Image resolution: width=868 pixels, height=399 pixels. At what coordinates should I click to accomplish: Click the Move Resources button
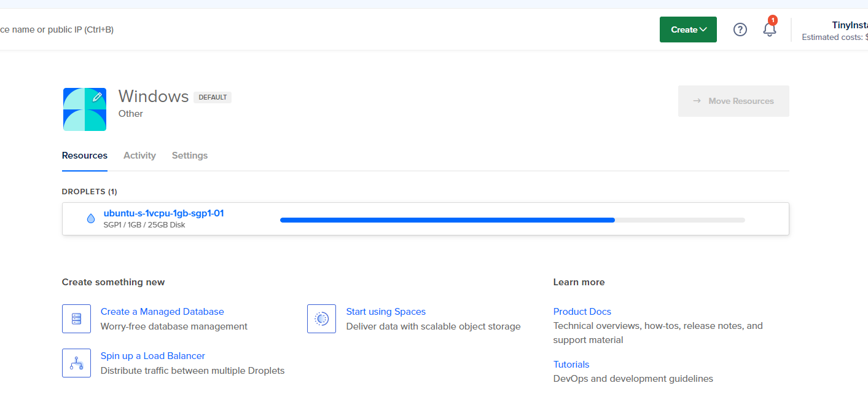point(733,101)
